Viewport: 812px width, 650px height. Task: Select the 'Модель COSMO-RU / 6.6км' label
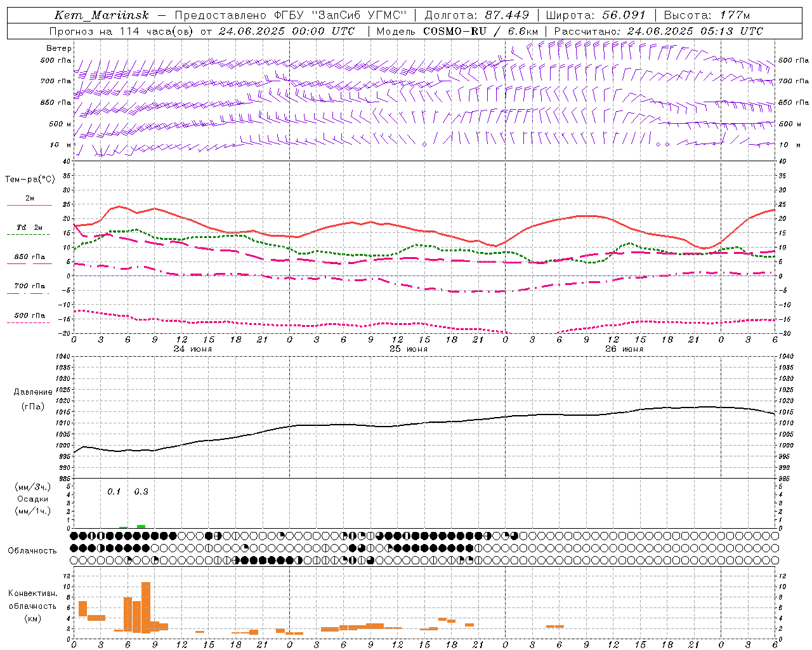point(457,31)
